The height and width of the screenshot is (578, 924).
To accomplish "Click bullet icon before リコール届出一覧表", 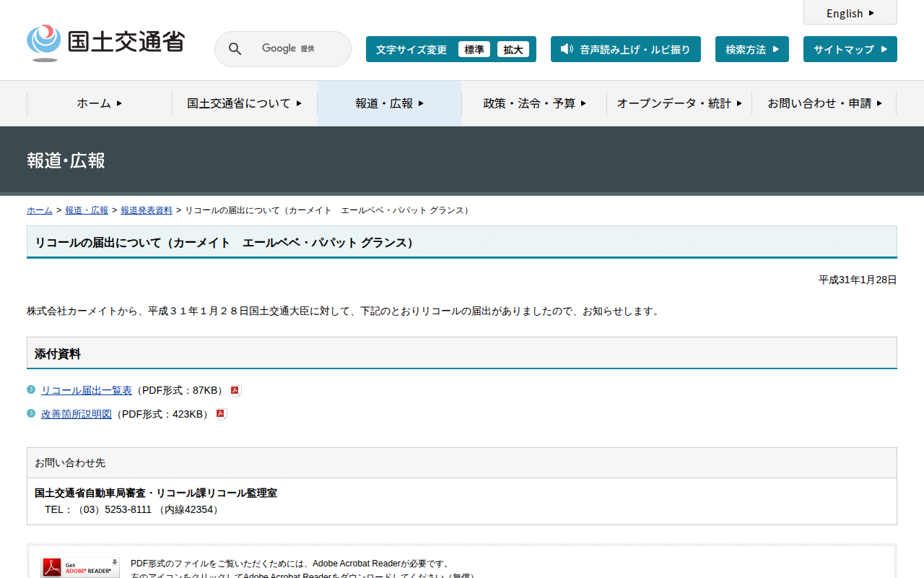I will coord(31,390).
